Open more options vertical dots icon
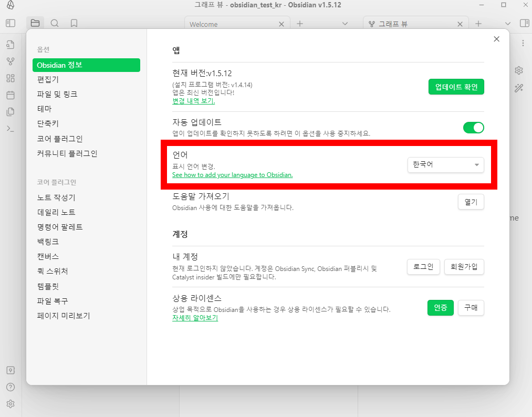The image size is (532, 417). 523,44
